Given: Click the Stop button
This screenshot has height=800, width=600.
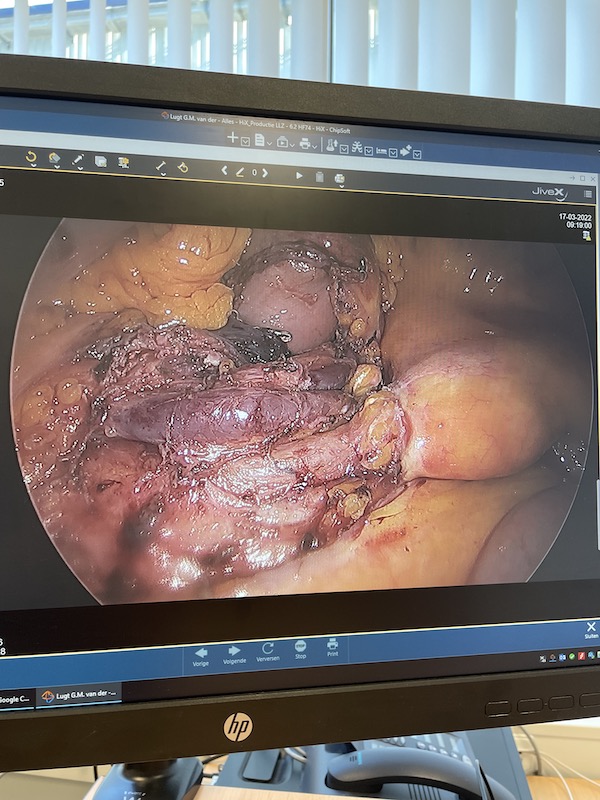Looking at the screenshot, I should pos(301,649).
